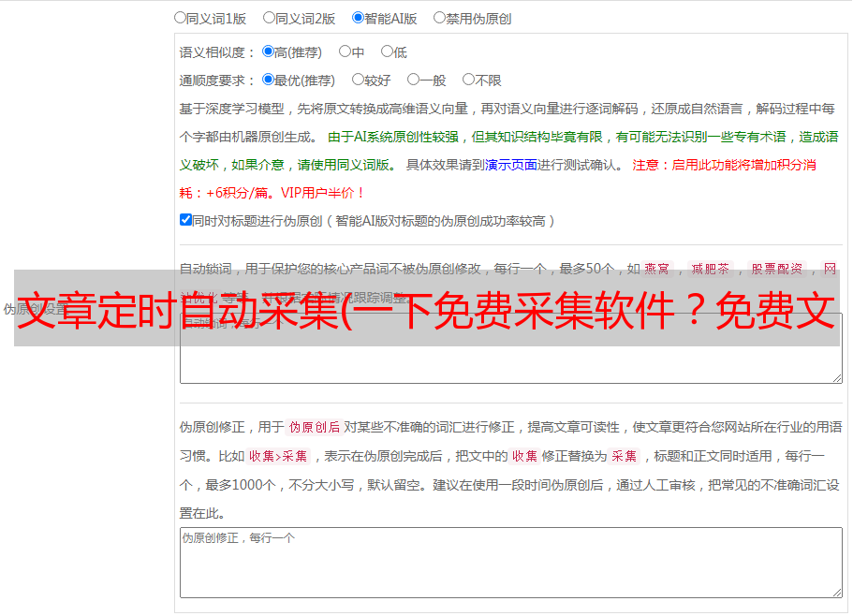Select the 同义词1版 radio option

(x=181, y=18)
